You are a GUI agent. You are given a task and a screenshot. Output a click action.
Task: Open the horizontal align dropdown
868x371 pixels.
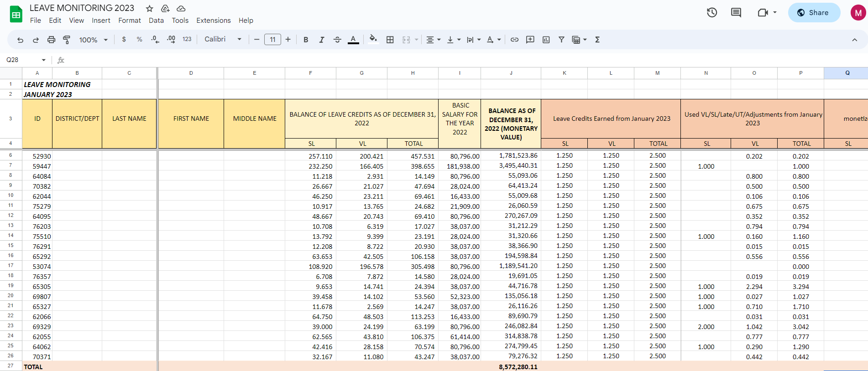click(433, 40)
